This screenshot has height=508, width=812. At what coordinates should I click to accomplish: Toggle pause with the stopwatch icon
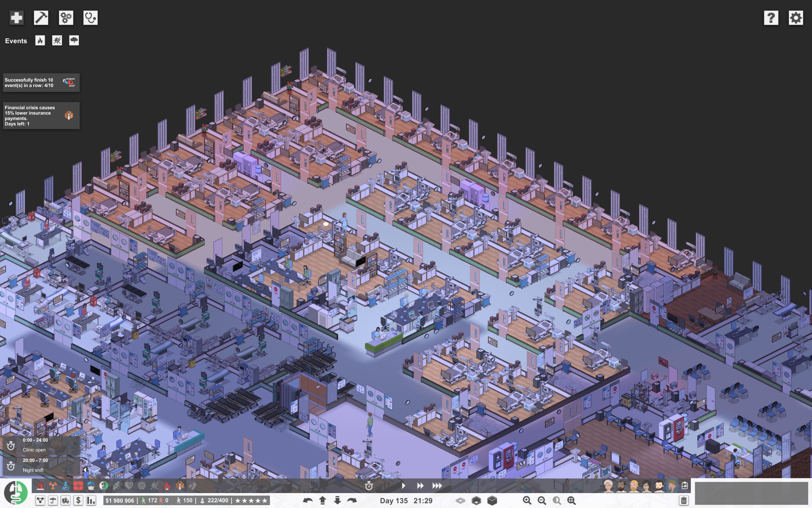pyautogui.click(x=369, y=486)
